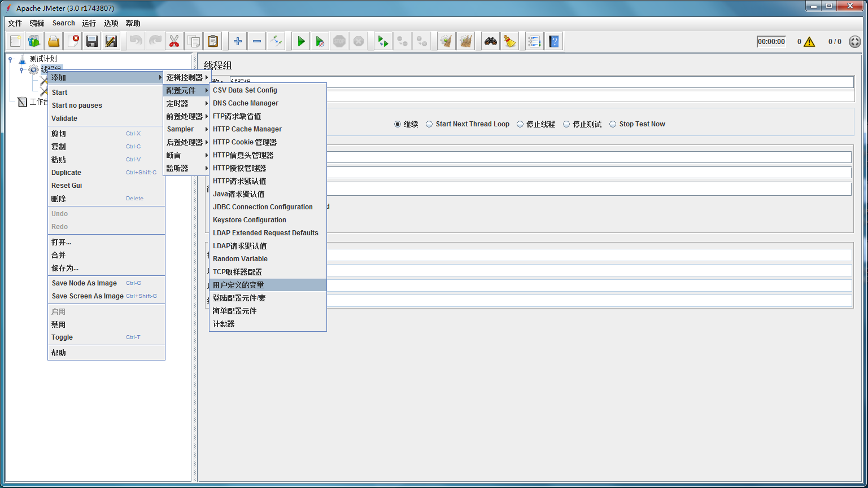Click the Paste clipboard icon

pos(212,41)
